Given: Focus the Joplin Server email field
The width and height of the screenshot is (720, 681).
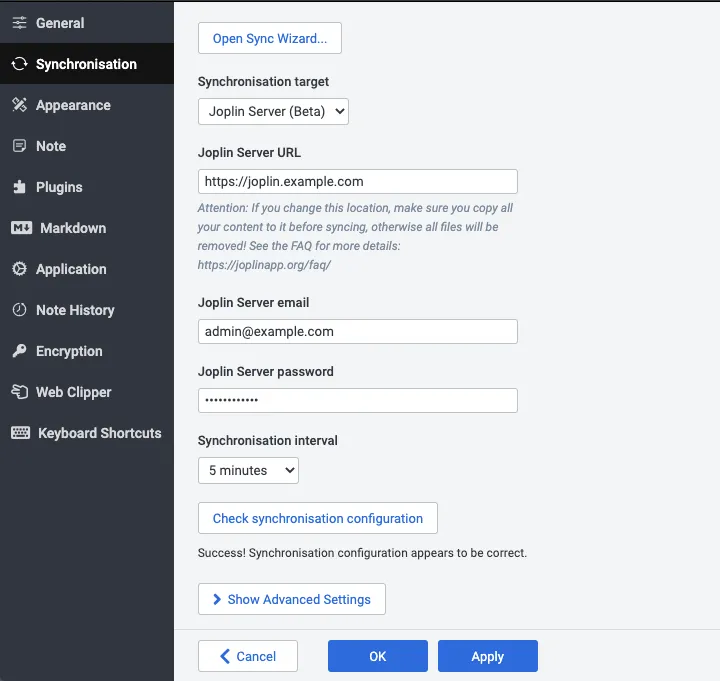Looking at the screenshot, I should pyautogui.click(x=358, y=332).
